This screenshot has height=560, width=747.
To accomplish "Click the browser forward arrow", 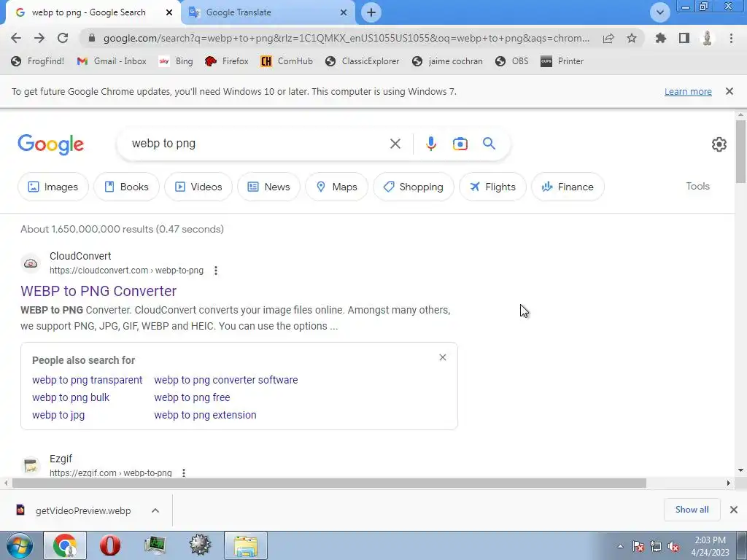I will tap(39, 38).
